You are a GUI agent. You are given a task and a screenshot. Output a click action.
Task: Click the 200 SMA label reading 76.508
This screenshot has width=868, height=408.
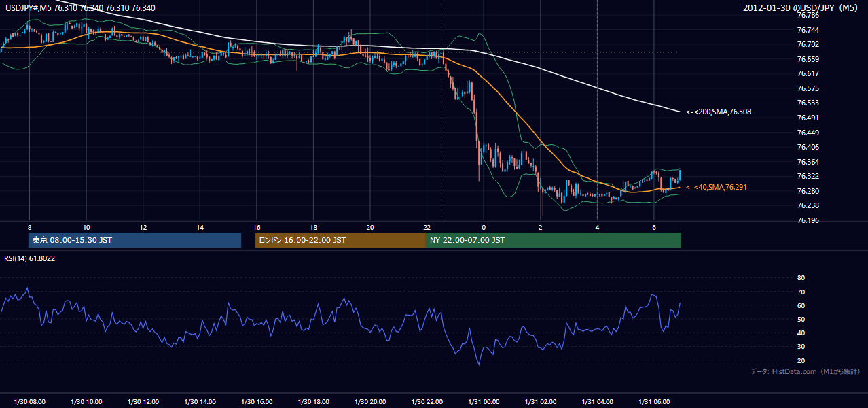click(x=719, y=112)
